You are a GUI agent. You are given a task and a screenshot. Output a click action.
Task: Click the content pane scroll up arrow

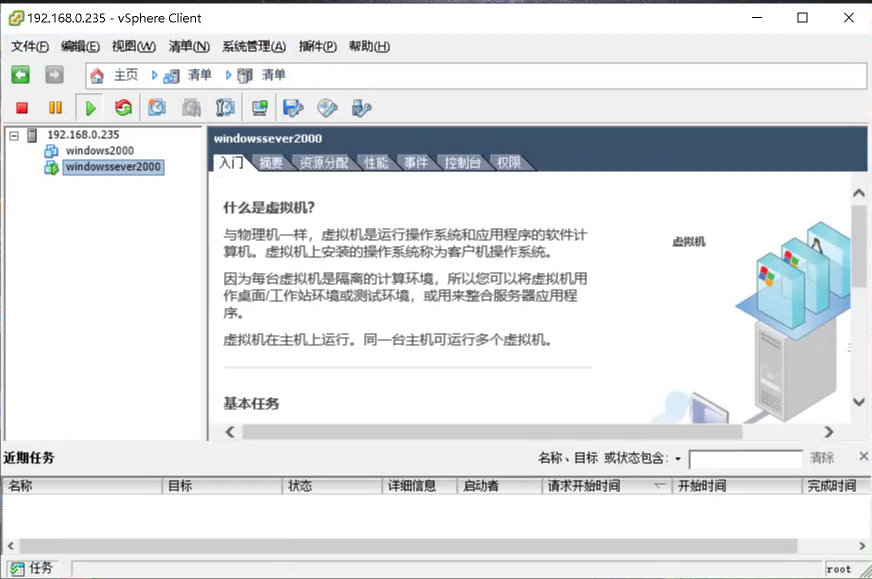pyautogui.click(x=859, y=193)
